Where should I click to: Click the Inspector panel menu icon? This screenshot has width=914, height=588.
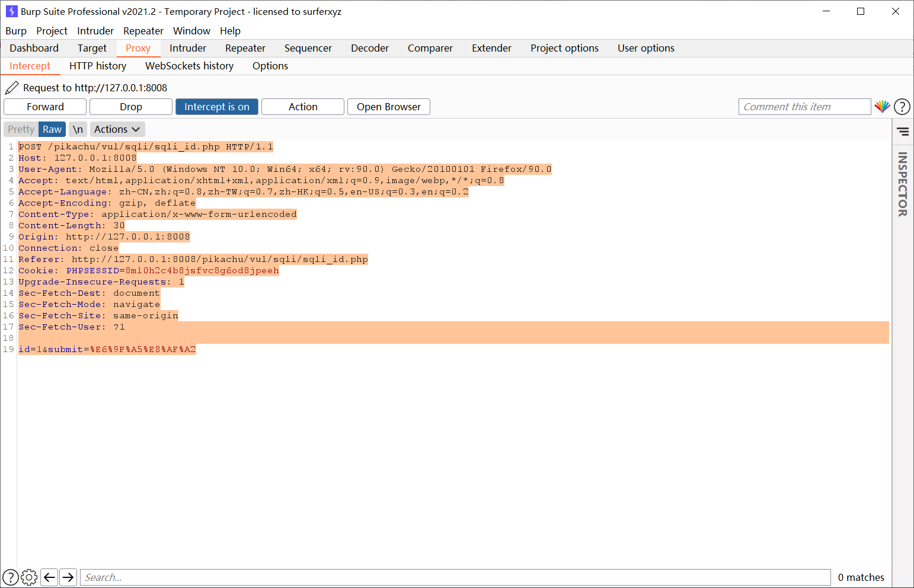[x=903, y=132]
